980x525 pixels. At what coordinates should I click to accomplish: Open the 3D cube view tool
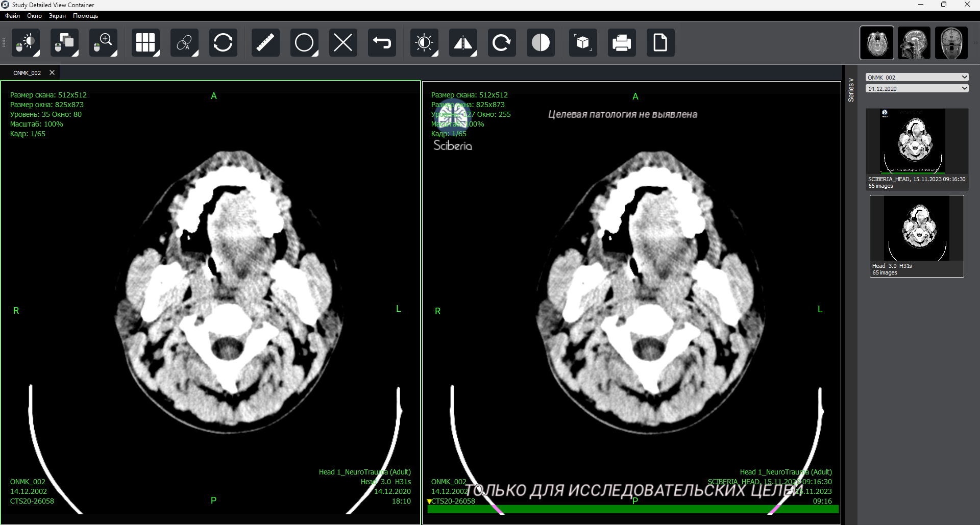[583, 43]
